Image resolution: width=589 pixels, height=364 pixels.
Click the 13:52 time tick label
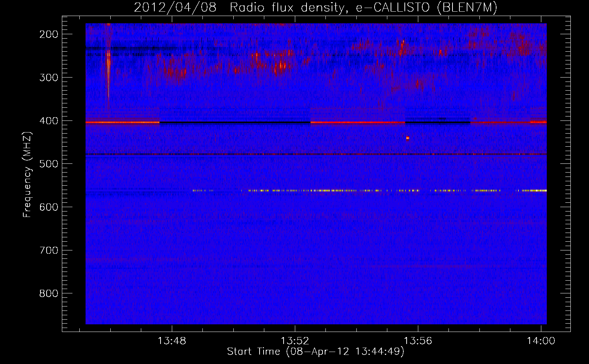(295, 341)
